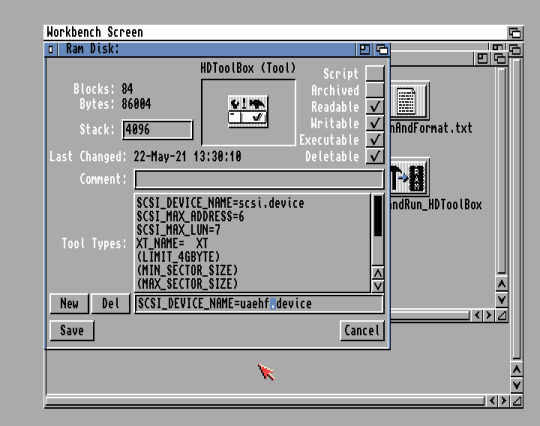Click the outer window vertical scrollbar
The width and height of the screenshot is (540, 426).
[x=517, y=209]
